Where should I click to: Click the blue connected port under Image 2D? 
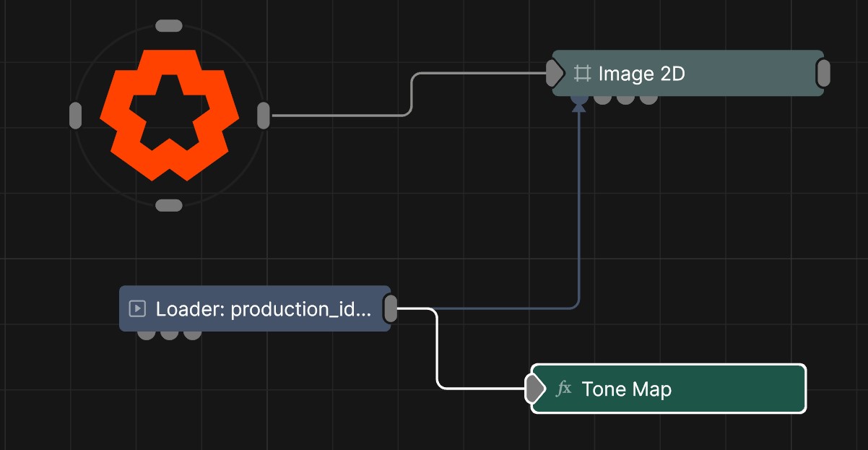click(x=579, y=99)
